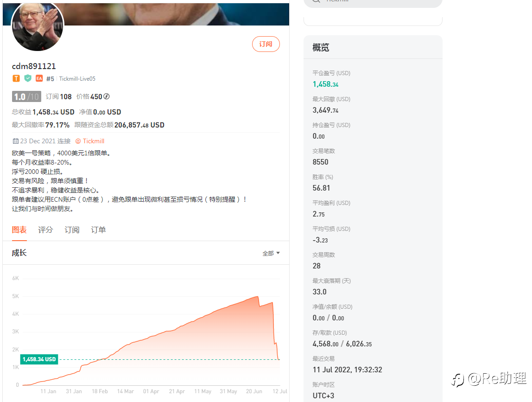This screenshot has width=532, height=402.
Task: Click the search field at the top
Action: click(x=373, y=3)
